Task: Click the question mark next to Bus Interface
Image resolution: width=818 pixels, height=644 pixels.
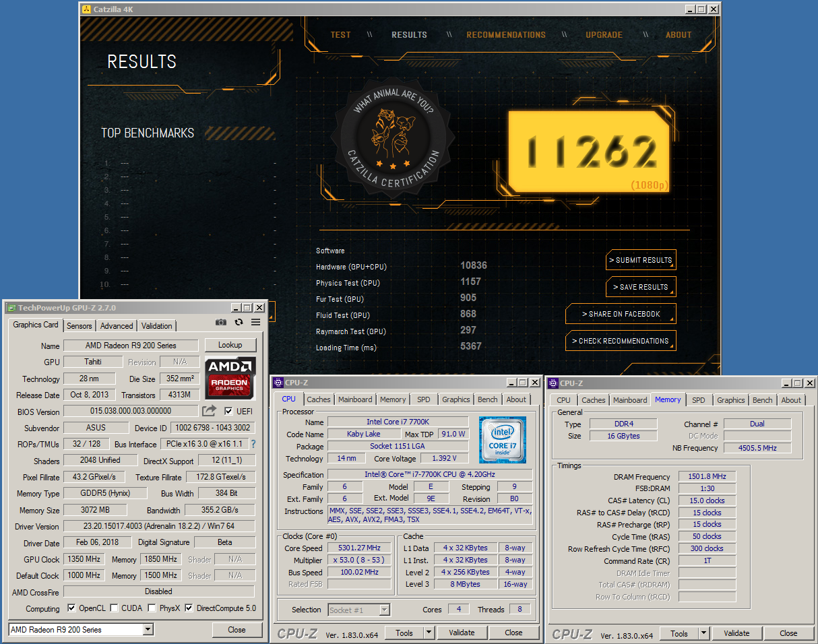Action: tap(253, 444)
